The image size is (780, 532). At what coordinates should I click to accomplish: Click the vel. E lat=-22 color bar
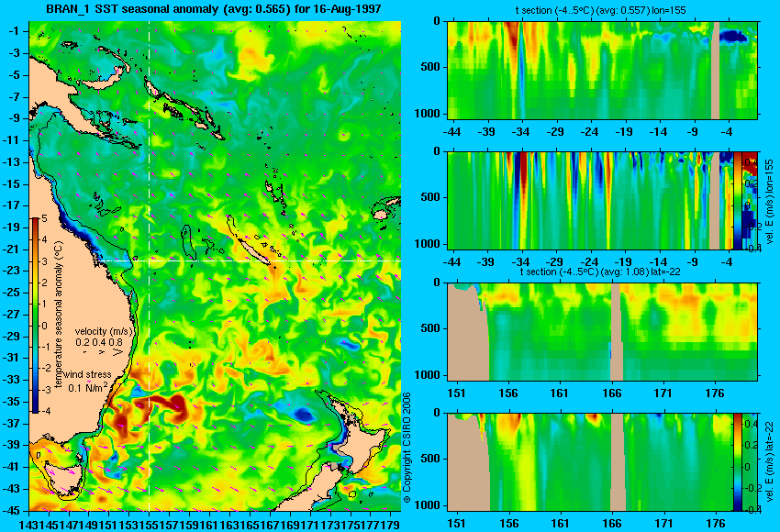tap(737, 462)
